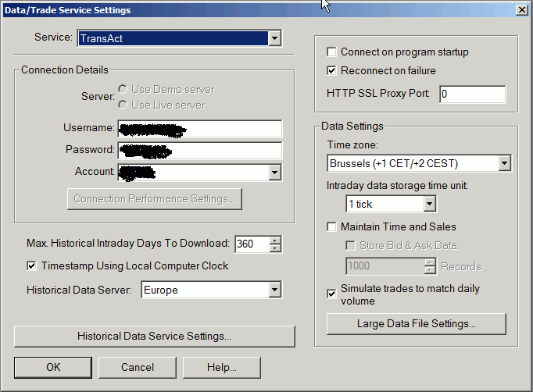Click the HTTP SSL Proxy Port field
The height and width of the screenshot is (392, 533).
pos(473,94)
